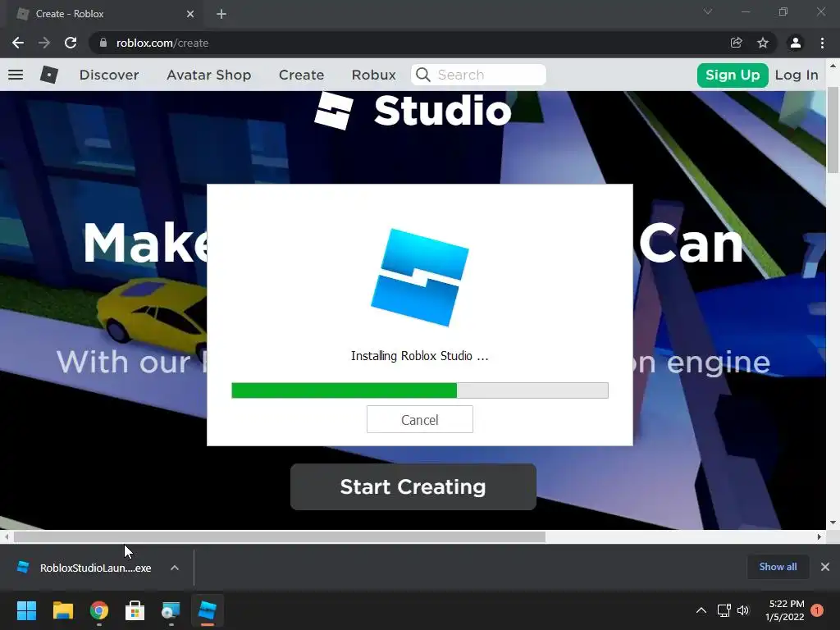
Task: Open the Roblox hamburger menu
Action: coord(16,75)
